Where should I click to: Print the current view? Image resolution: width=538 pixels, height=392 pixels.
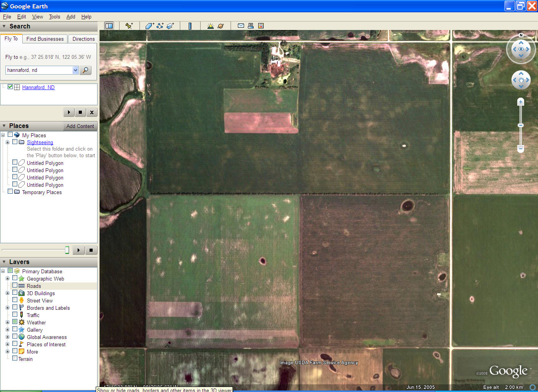(251, 26)
